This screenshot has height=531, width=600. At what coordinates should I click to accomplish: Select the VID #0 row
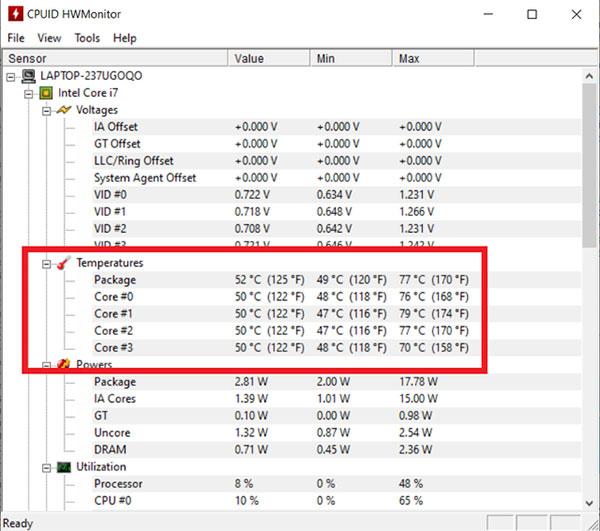[337, 195]
